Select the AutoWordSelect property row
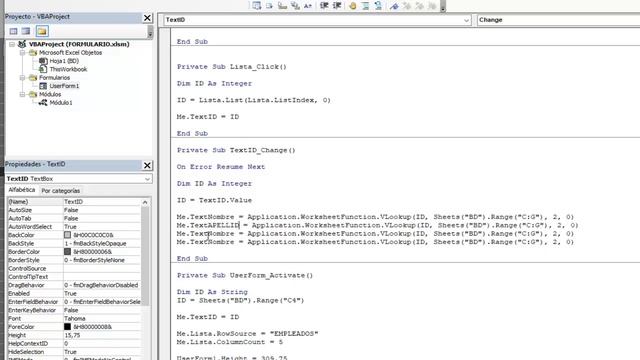 tap(74, 227)
